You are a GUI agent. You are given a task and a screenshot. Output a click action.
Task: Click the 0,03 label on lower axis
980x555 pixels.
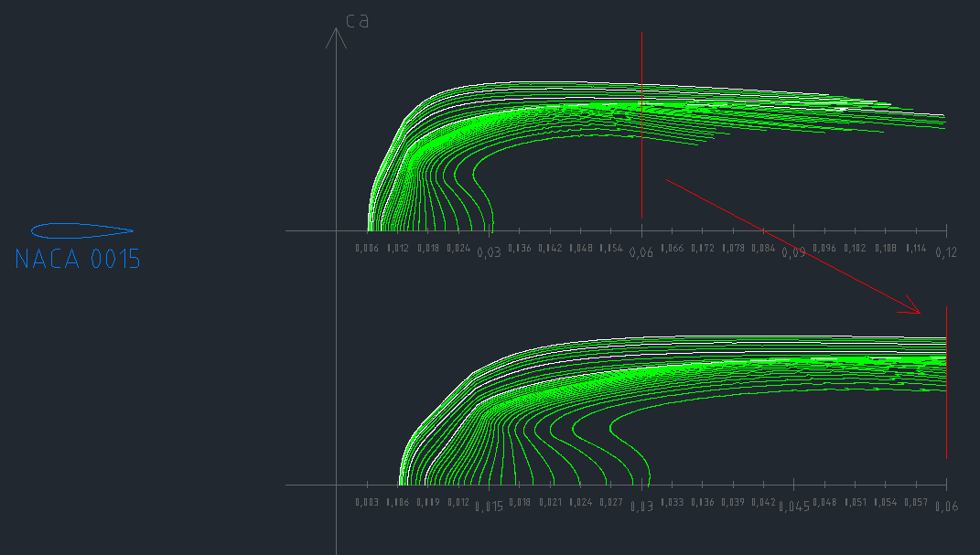point(641,507)
